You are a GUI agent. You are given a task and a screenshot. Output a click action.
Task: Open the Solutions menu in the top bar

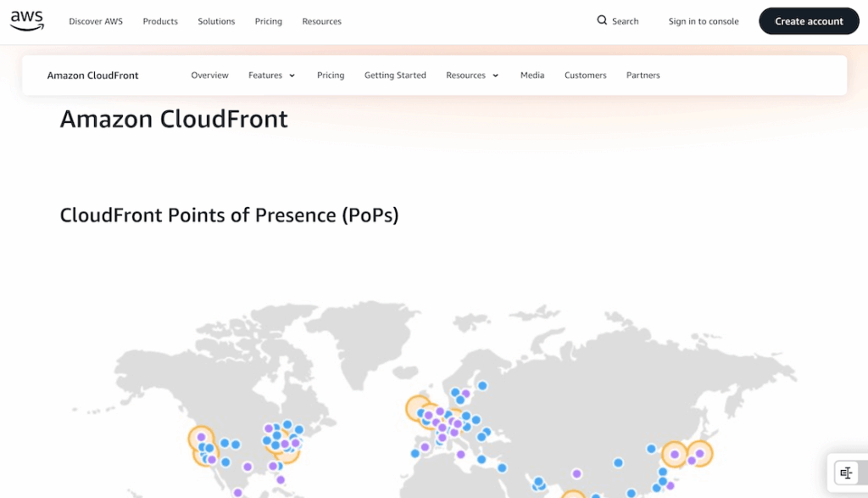[216, 21]
